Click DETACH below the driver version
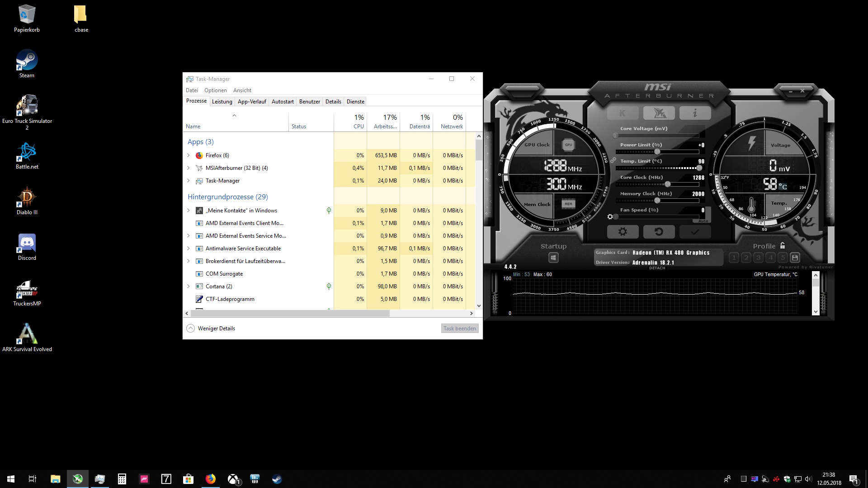 (657, 268)
